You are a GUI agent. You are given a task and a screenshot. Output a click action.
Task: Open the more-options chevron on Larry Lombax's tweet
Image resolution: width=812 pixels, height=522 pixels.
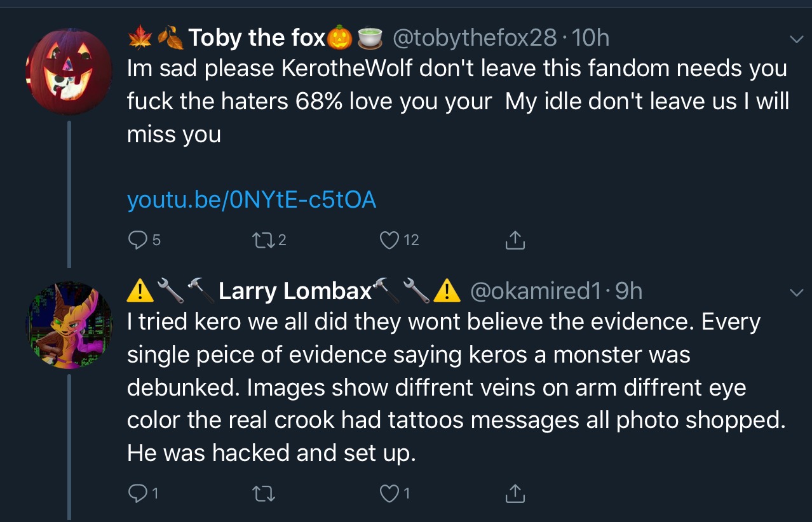point(795,292)
